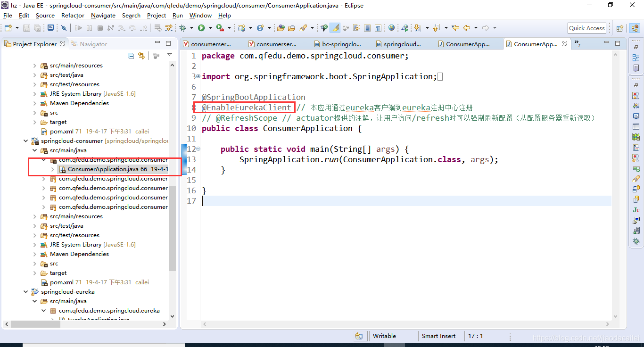Open the JUnit view from right trim

pos(636,210)
